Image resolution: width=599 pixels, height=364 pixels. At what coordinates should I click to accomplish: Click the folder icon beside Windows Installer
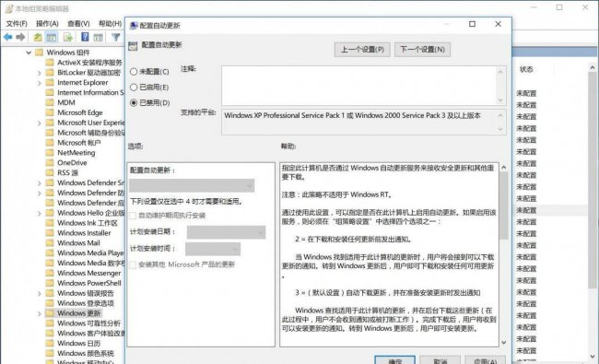coord(50,233)
